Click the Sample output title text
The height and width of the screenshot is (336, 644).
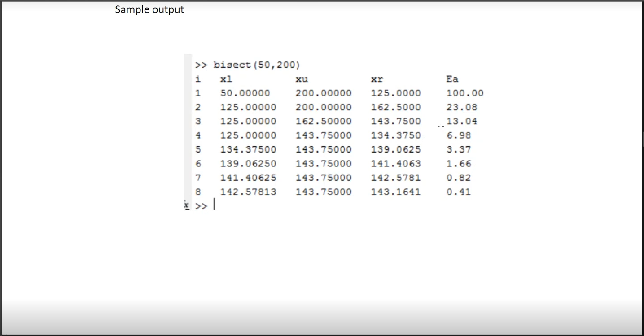(149, 9)
